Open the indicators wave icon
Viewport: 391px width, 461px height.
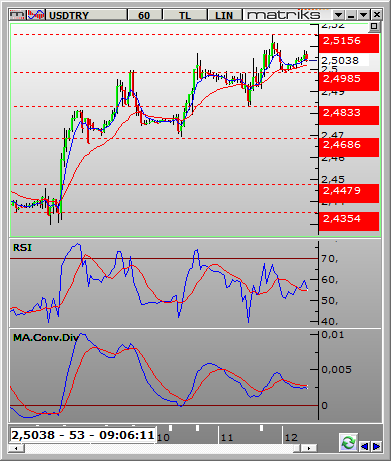pos(36,15)
